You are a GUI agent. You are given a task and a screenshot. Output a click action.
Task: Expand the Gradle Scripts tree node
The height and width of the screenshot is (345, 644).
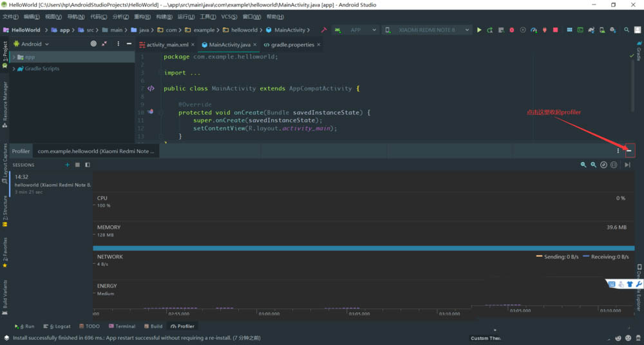click(14, 69)
